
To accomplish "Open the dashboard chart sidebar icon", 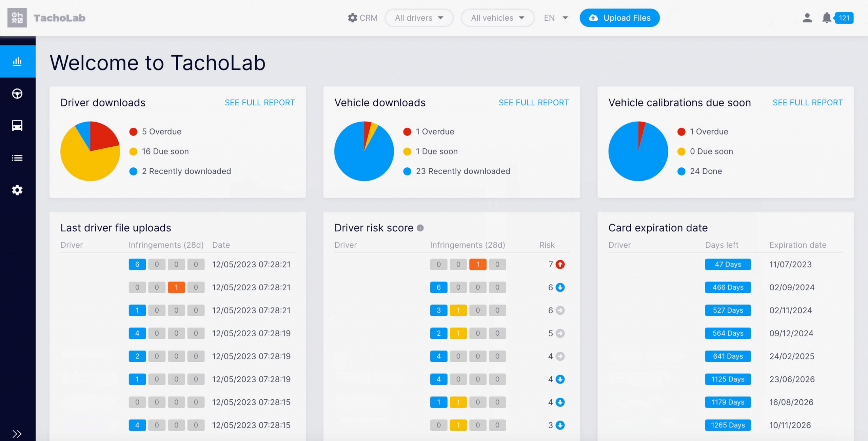I will click(17, 61).
